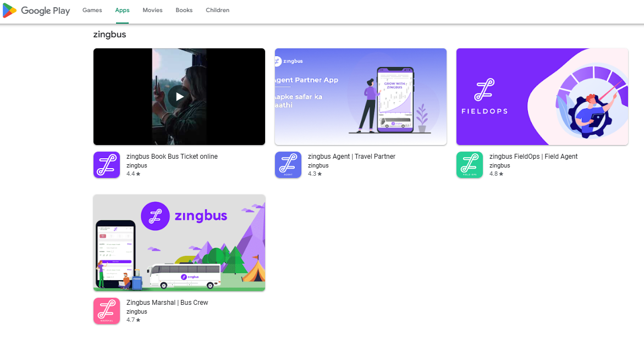The height and width of the screenshot is (340, 644).
Task: Open the green zingbus FieldOps app icon
Action: coord(470,165)
